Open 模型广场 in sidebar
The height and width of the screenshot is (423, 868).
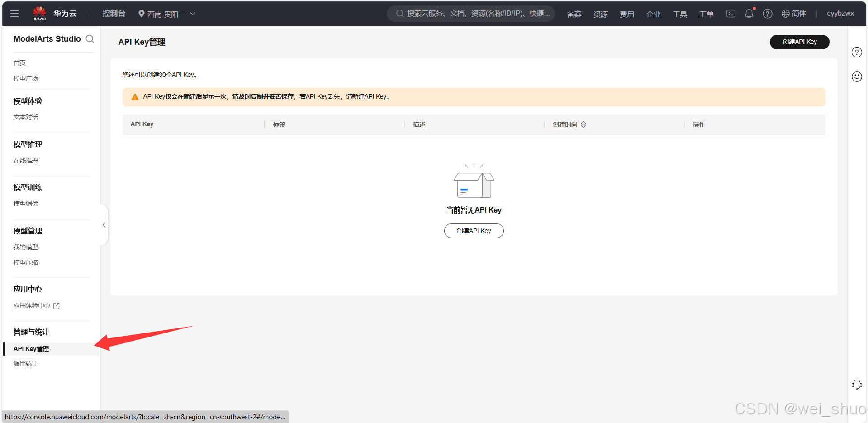click(26, 78)
